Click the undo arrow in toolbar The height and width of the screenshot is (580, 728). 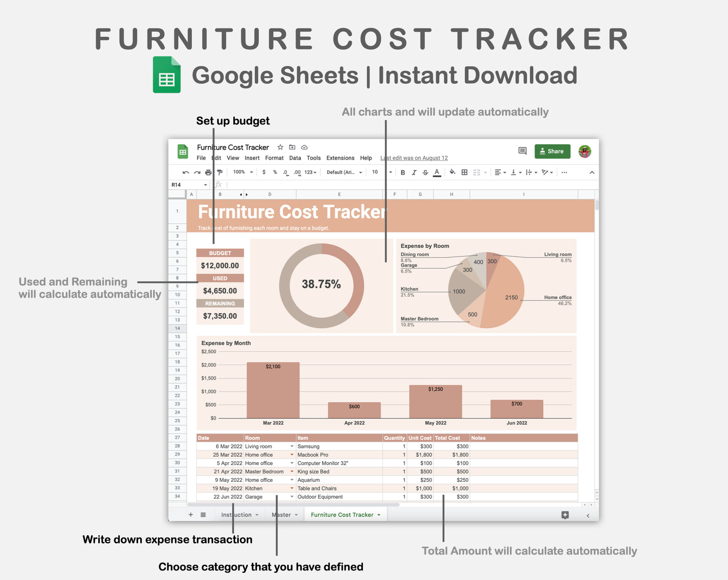coord(185,173)
